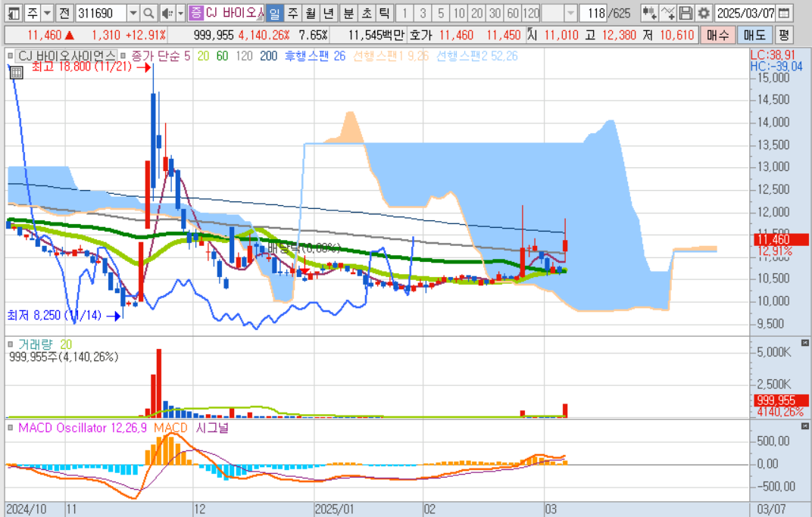Click the 60 moving average legend
Screen dimensions: 812x517
click(x=222, y=56)
